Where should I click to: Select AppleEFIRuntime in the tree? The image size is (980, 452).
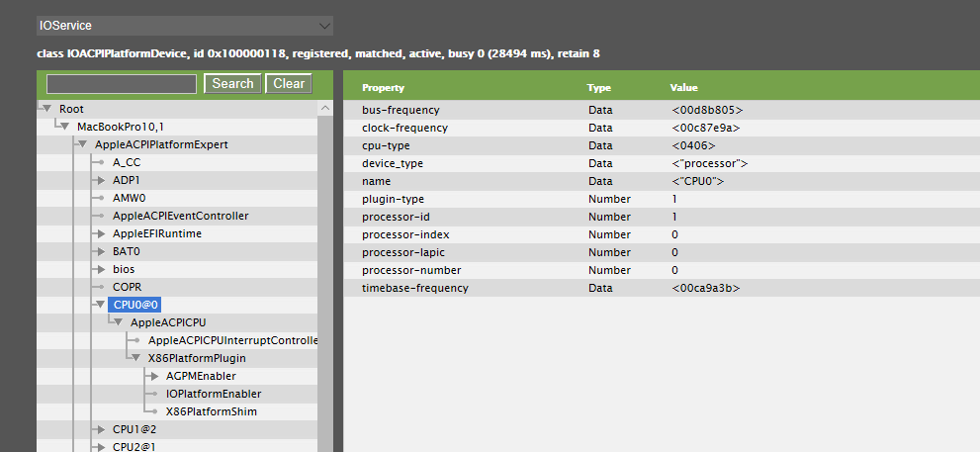pyautogui.click(x=157, y=233)
